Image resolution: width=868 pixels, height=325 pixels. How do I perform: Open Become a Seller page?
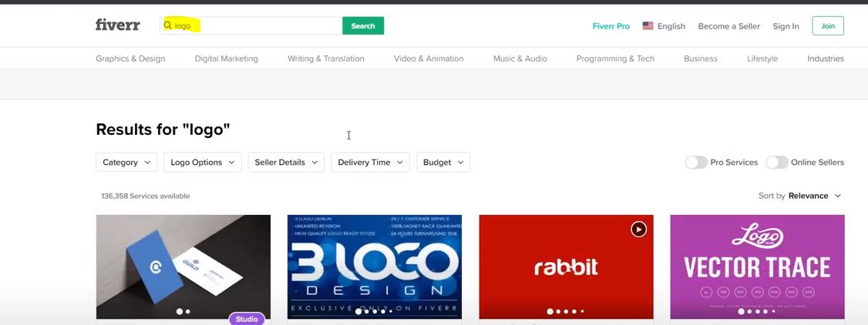(x=728, y=26)
